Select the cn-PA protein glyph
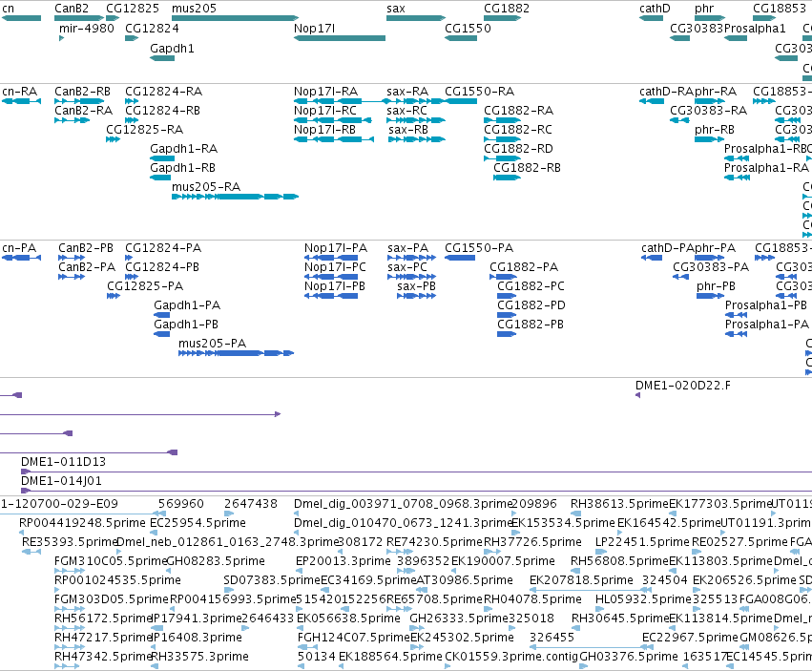Viewport: 812px width, 671px height. point(21,258)
